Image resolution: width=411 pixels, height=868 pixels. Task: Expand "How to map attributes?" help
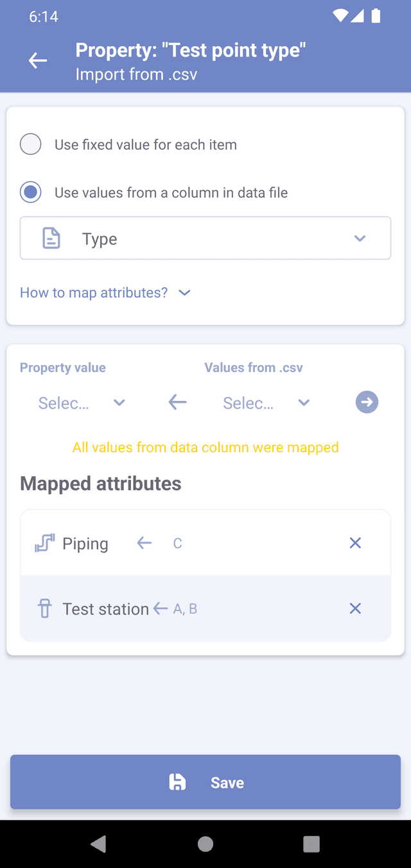coord(105,293)
